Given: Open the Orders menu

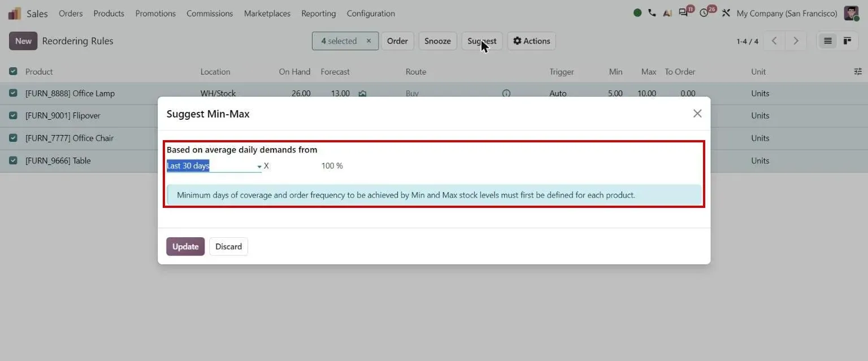Looking at the screenshot, I should [71, 13].
